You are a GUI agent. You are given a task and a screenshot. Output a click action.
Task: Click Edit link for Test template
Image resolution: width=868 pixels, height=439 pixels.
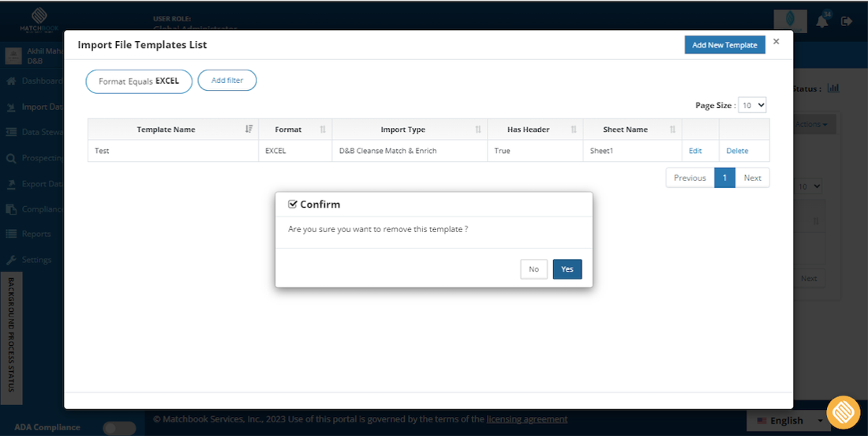695,151
